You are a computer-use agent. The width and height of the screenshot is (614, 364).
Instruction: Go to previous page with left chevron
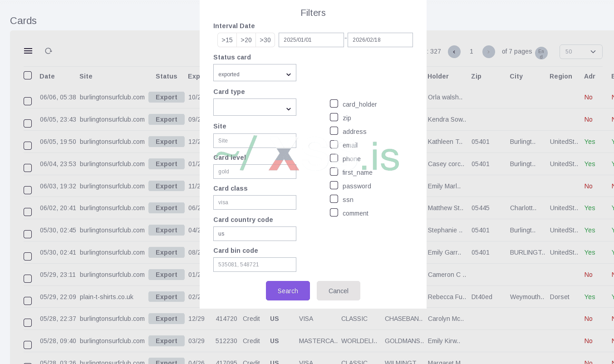(454, 52)
